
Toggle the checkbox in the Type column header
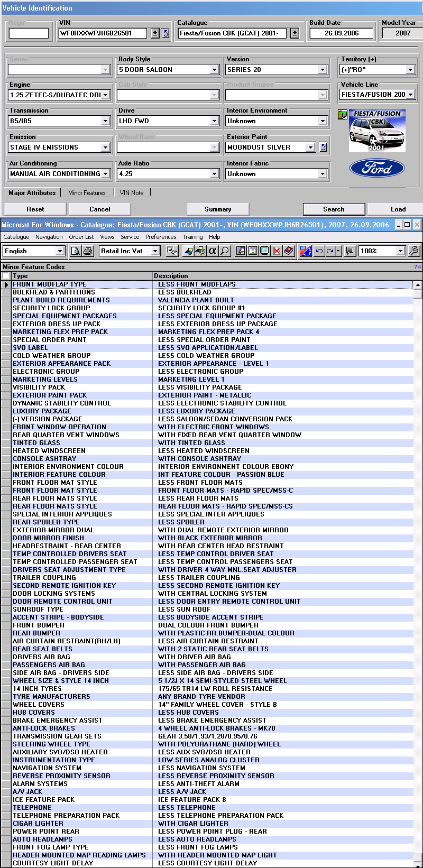tap(6, 276)
